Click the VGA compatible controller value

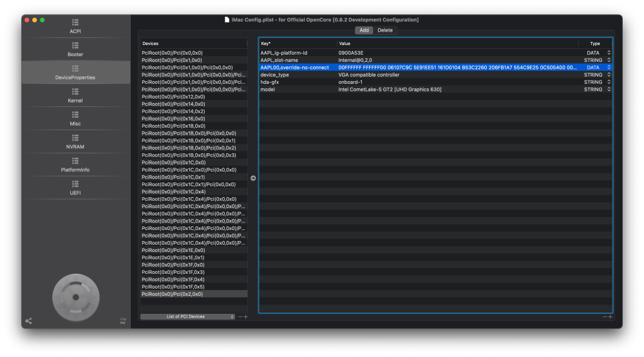369,75
